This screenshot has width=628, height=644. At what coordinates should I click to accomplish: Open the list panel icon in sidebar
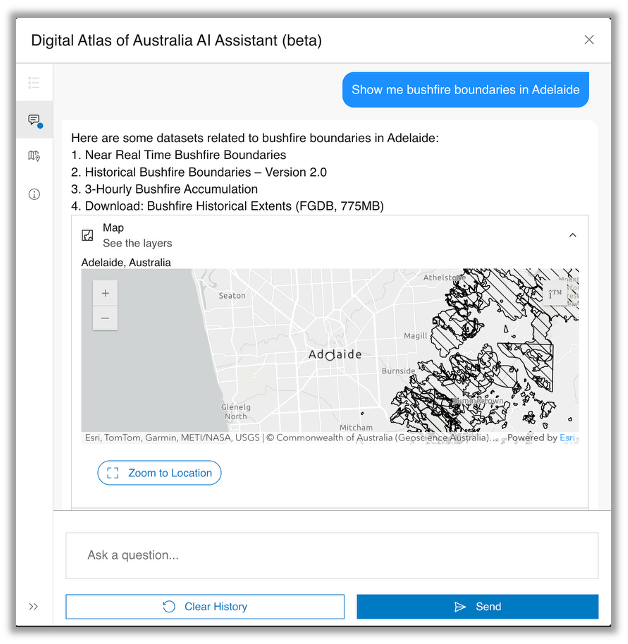(x=34, y=83)
